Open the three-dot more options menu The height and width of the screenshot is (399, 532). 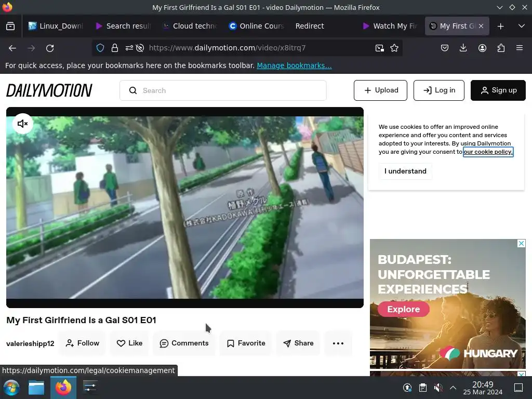(x=338, y=343)
